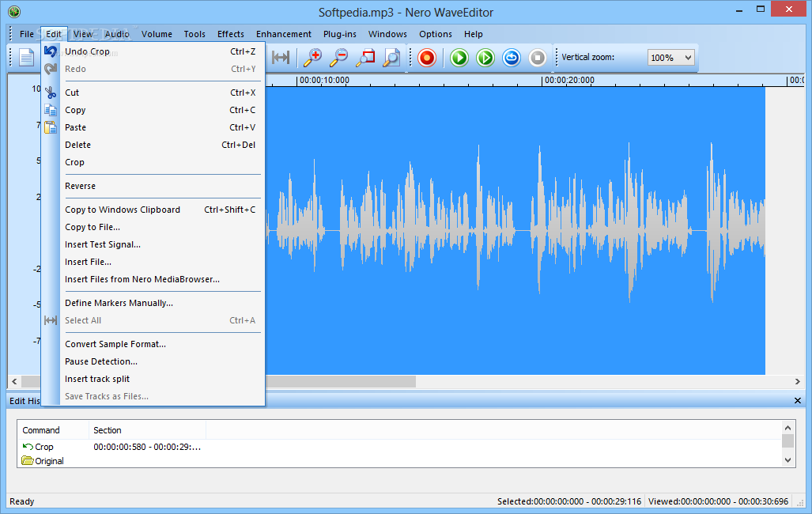Open the Audio menu
This screenshot has width=812, height=514.
click(x=117, y=34)
